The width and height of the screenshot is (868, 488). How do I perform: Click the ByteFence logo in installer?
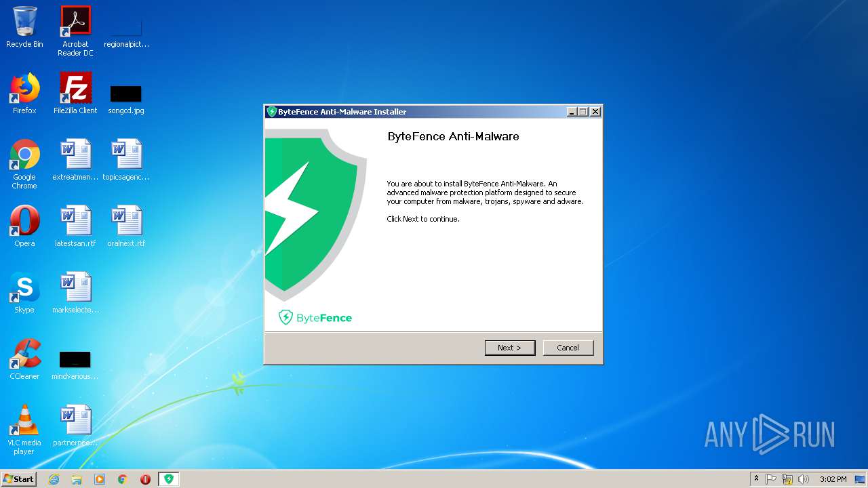point(315,317)
